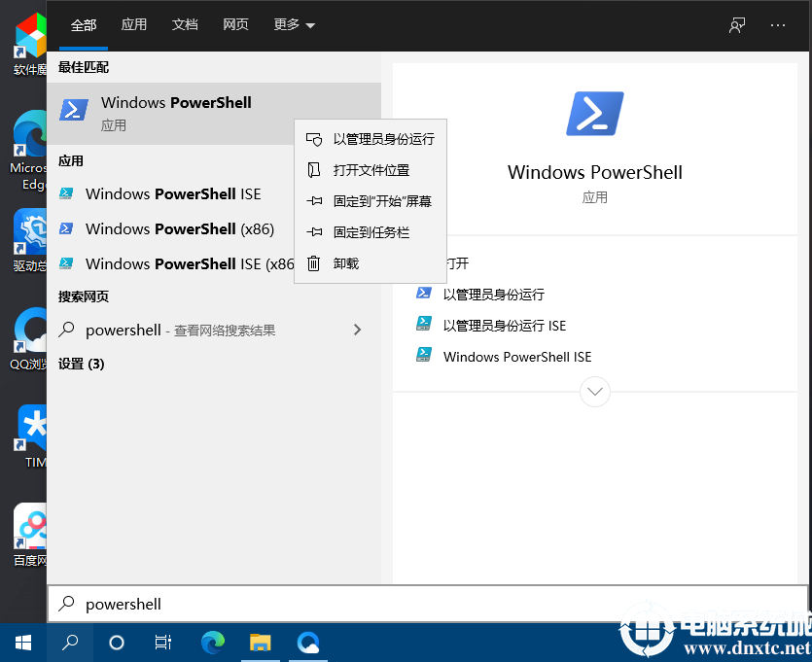This screenshot has height=662, width=812.
Task: Switch to the 网页 search tab
Action: [x=235, y=25]
